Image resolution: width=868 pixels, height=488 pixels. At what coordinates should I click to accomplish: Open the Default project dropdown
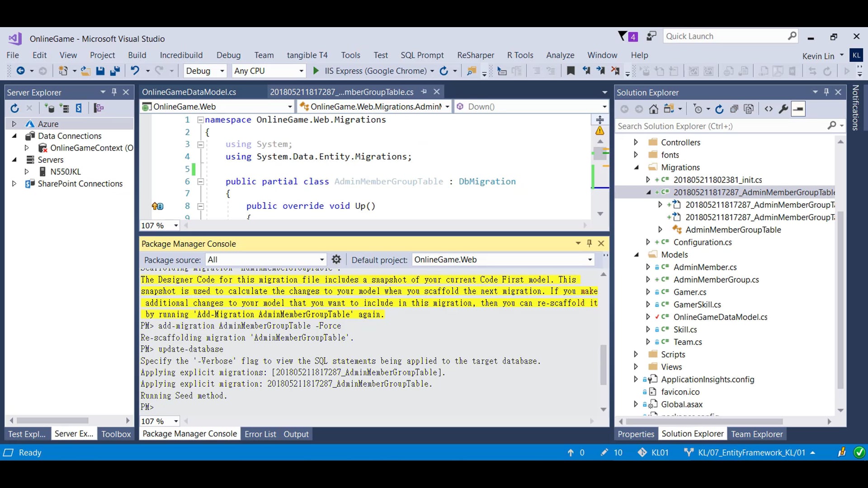[x=590, y=259]
